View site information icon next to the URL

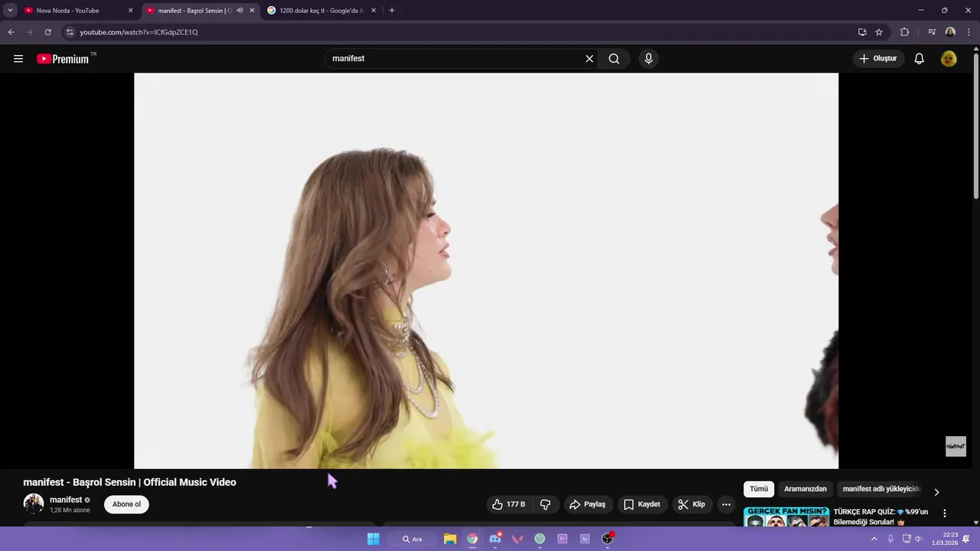(x=70, y=32)
